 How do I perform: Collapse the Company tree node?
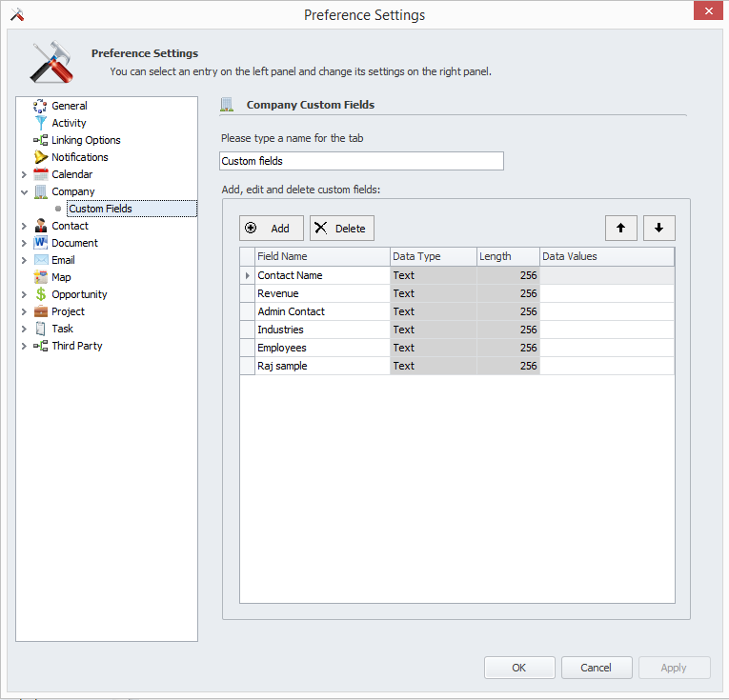pyautogui.click(x=24, y=191)
